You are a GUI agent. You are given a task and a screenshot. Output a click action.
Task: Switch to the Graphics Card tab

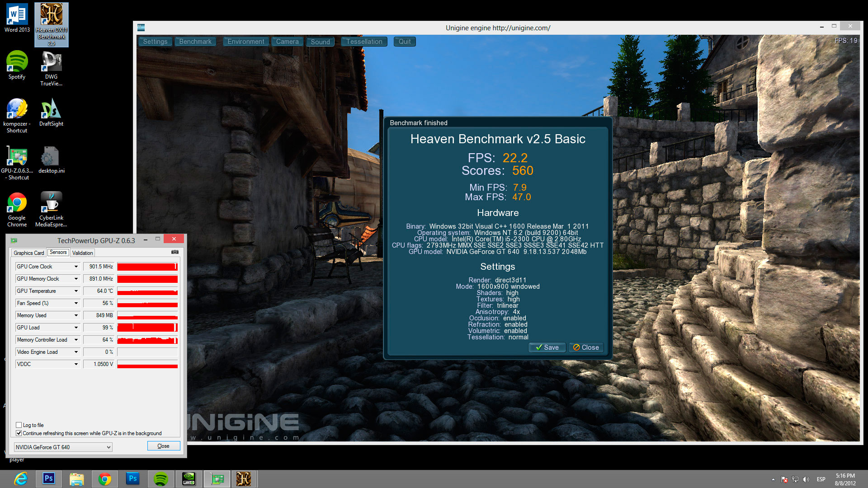click(29, 253)
